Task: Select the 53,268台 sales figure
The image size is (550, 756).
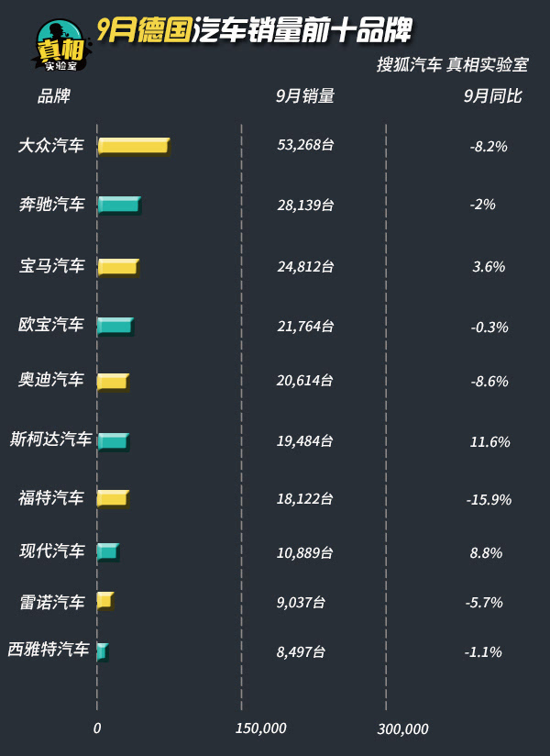Action: pyautogui.click(x=305, y=145)
